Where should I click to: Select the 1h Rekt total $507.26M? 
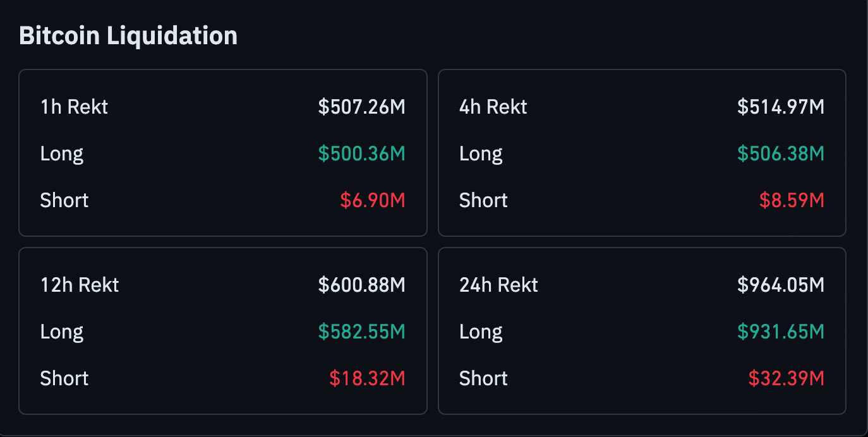click(x=361, y=107)
